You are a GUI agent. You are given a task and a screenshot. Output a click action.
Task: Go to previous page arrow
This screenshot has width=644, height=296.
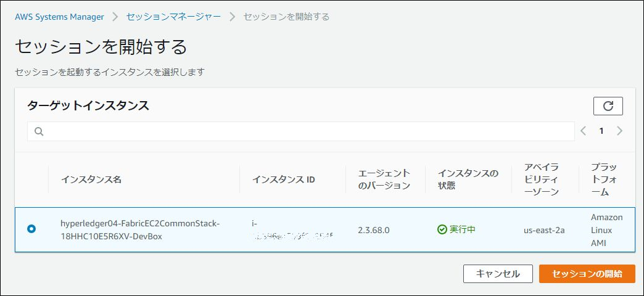(x=583, y=131)
